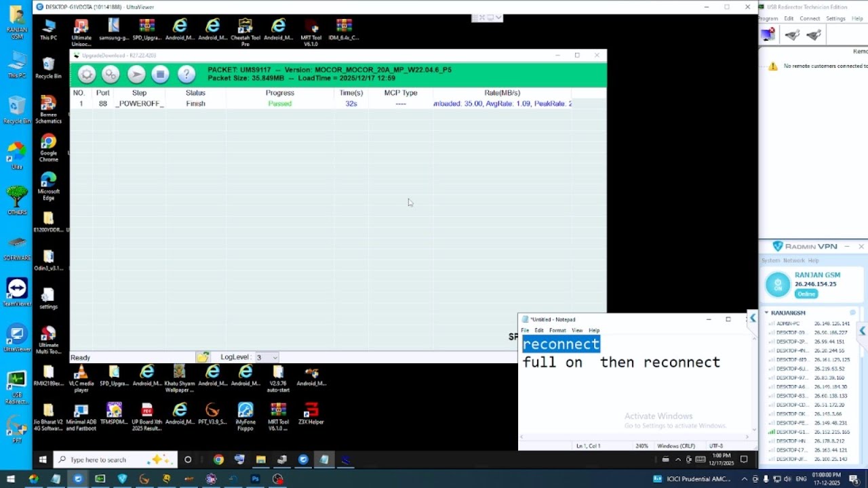Open the RANJANGSM network chat bubble icon
The image size is (868, 488).
pos(853,312)
